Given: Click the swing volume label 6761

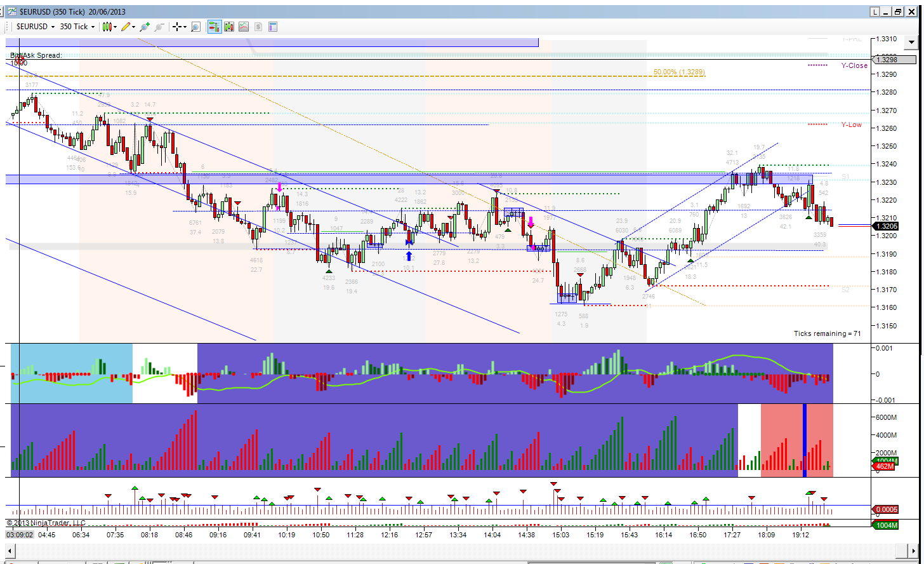Looking at the screenshot, I should point(195,223).
